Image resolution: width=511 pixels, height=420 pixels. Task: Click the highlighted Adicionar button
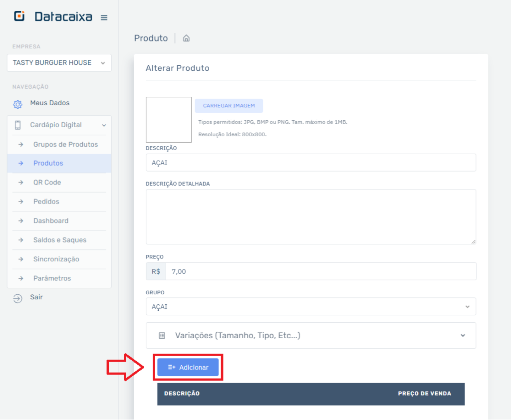point(188,367)
